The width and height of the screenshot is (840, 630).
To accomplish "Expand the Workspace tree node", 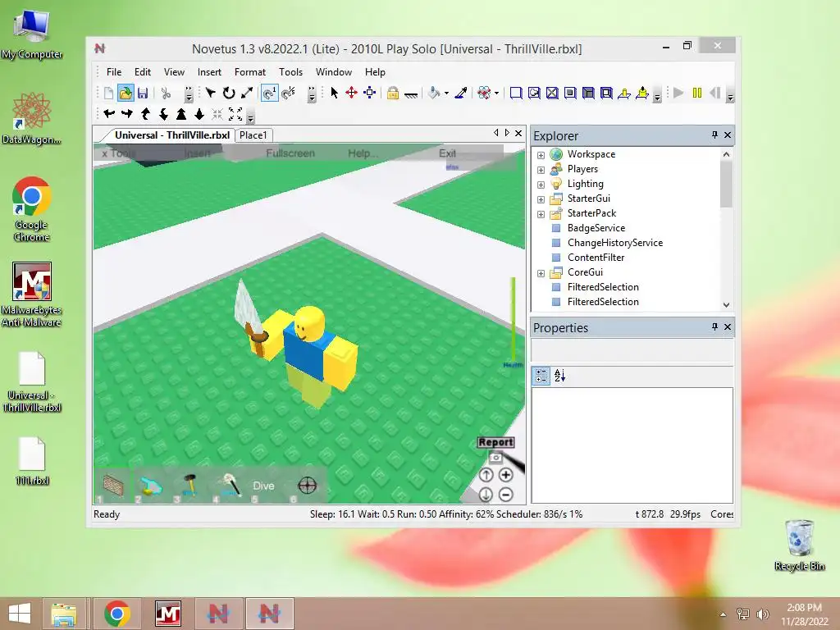I will click(541, 155).
